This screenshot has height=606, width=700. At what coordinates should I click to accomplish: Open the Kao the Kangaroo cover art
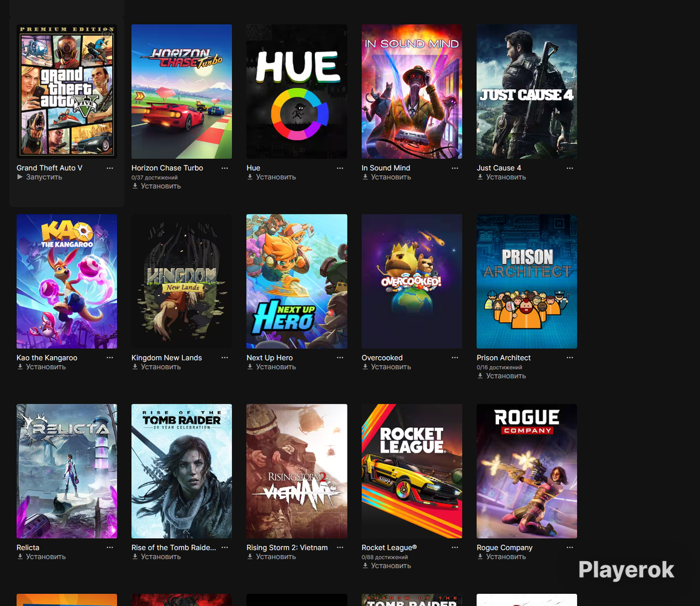[67, 282]
